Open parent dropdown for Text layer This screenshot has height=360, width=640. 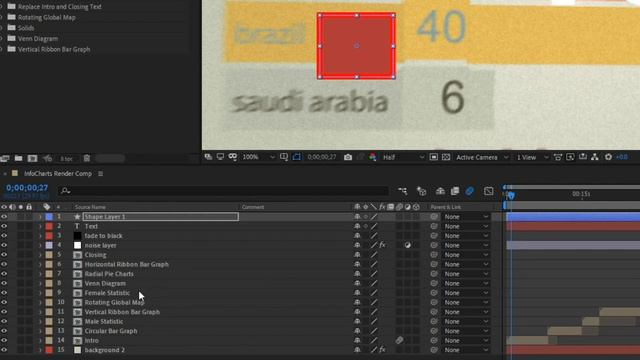click(466, 226)
